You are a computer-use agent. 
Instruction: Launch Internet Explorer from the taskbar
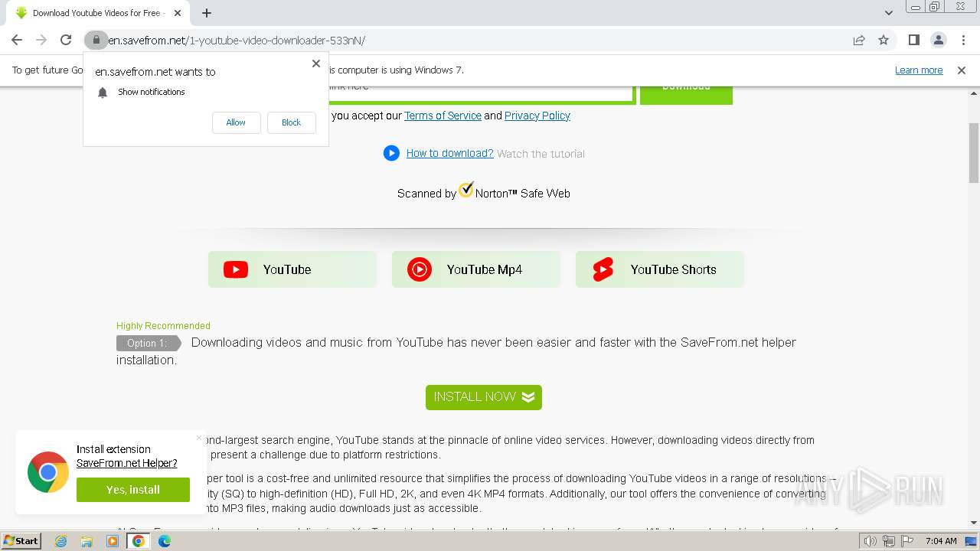60,541
